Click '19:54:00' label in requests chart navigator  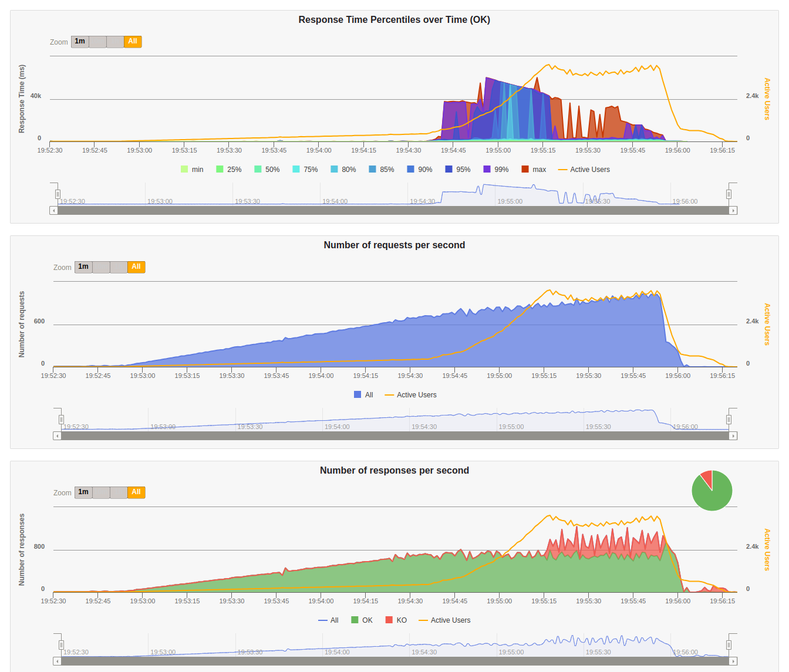coord(337,427)
